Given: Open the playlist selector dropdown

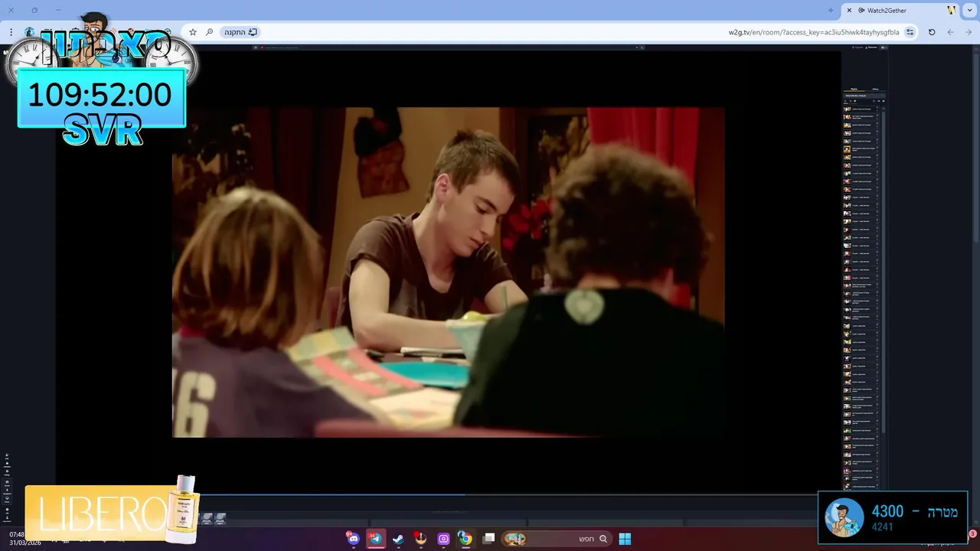Looking at the screenshot, I should 864,95.
